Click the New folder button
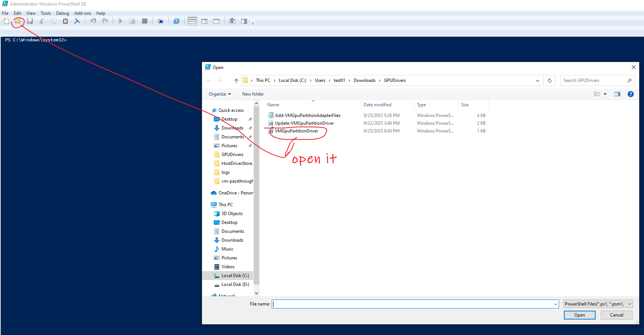 coord(253,94)
